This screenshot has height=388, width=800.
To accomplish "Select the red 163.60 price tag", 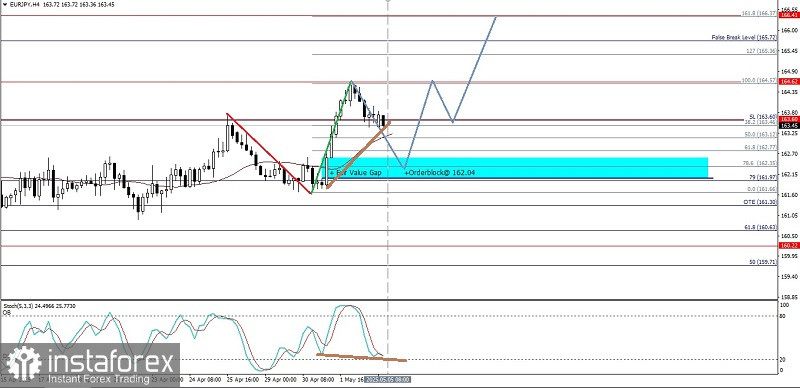I will [x=790, y=119].
